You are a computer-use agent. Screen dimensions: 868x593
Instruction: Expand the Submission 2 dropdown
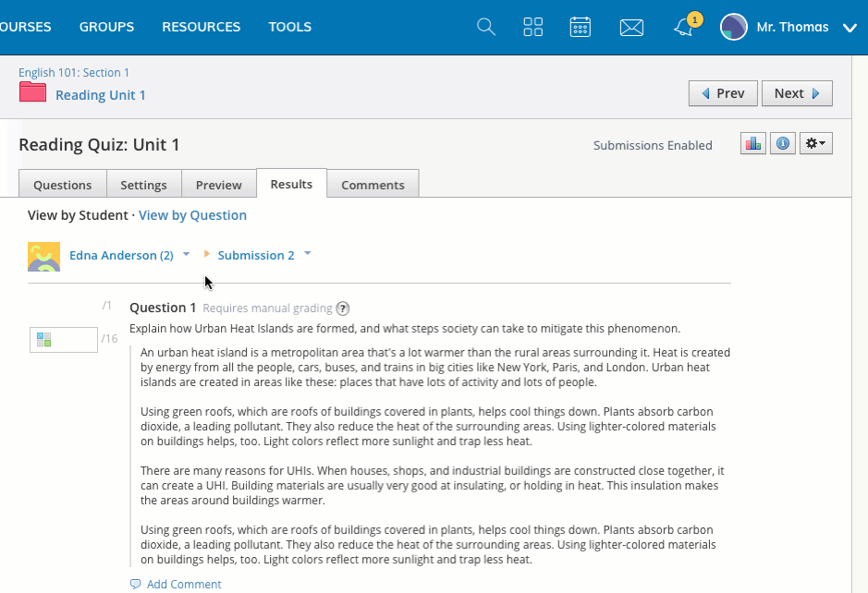coord(307,254)
